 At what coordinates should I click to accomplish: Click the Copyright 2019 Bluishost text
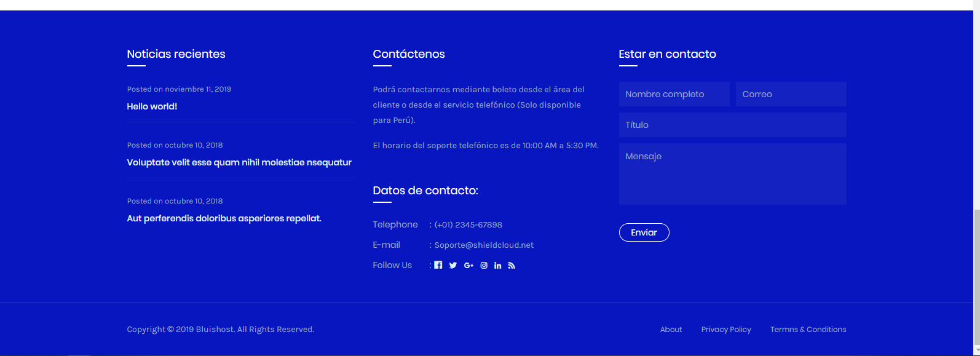pyautogui.click(x=220, y=330)
